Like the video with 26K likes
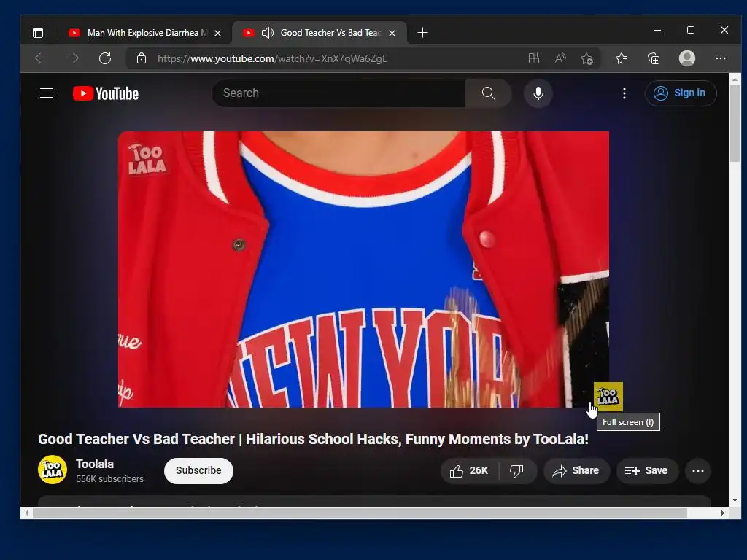The image size is (747, 560). [x=469, y=471]
